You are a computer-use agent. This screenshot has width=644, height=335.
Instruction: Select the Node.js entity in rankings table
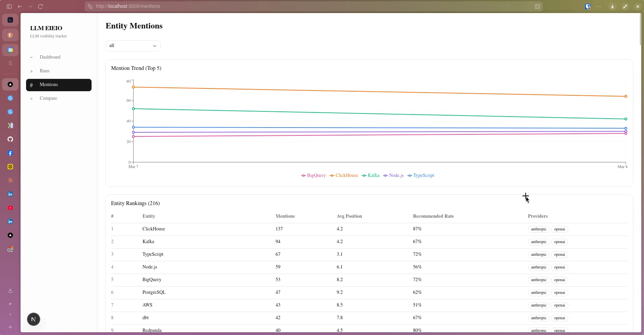pyautogui.click(x=150, y=267)
